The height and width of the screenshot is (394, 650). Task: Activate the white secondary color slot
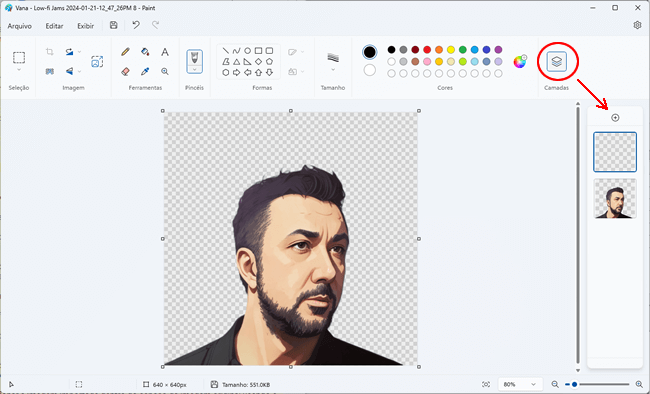pos(369,70)
